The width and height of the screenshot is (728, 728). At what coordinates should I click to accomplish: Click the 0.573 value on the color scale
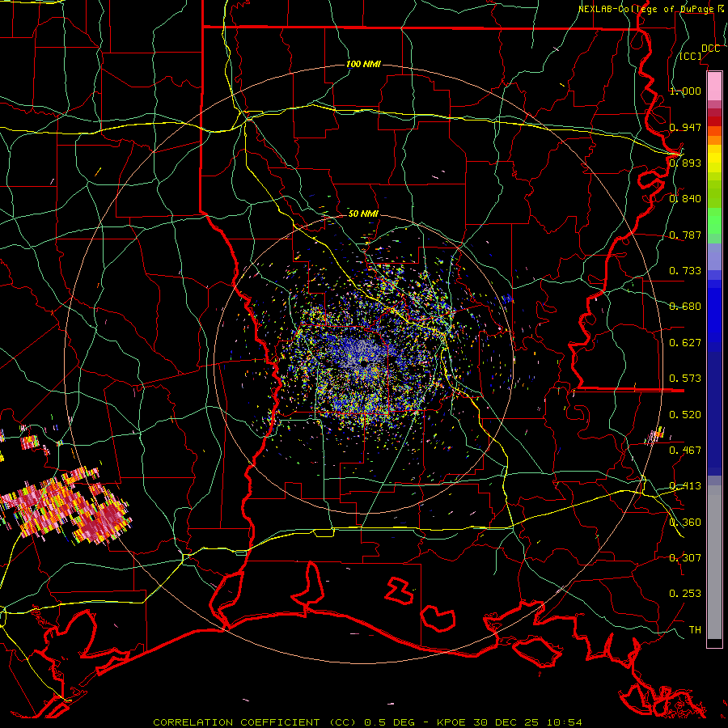tap(685, 379)
